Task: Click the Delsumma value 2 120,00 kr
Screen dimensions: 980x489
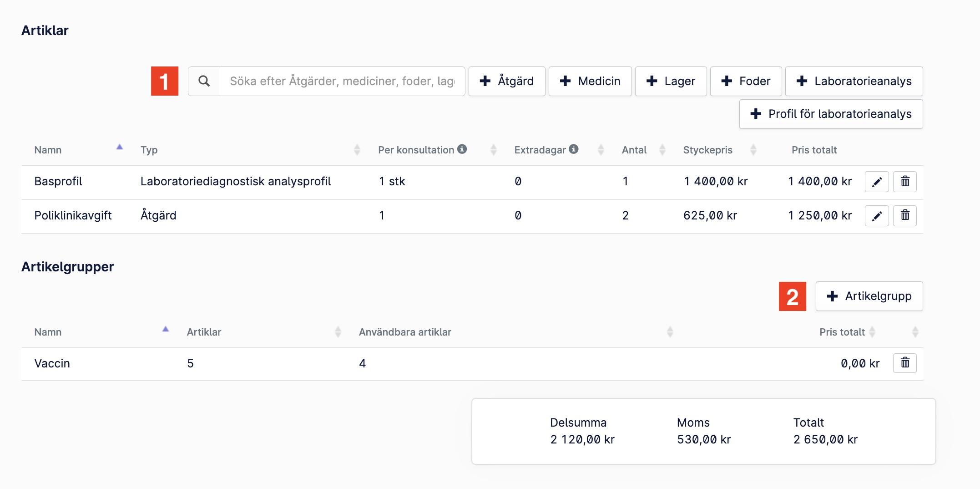Action: [x=582, y=439]
